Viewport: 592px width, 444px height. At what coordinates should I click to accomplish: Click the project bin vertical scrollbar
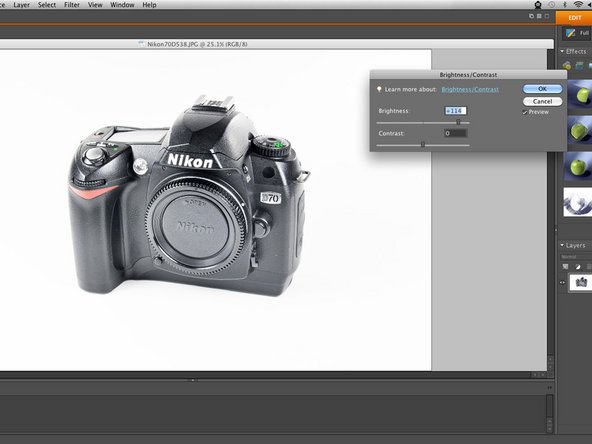(x=550, y=413)
